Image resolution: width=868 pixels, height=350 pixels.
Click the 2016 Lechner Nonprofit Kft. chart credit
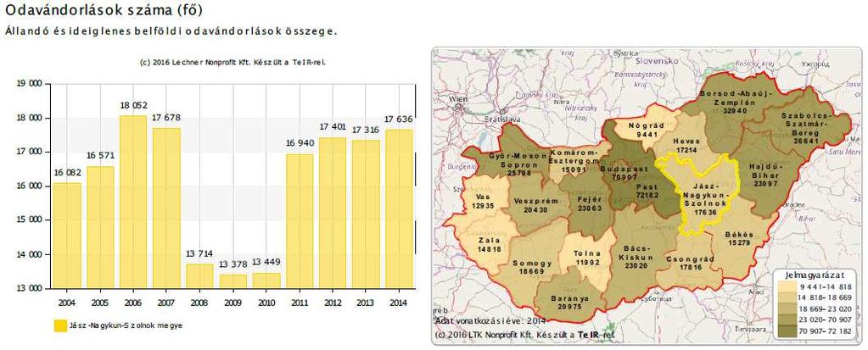pos(233,62)
